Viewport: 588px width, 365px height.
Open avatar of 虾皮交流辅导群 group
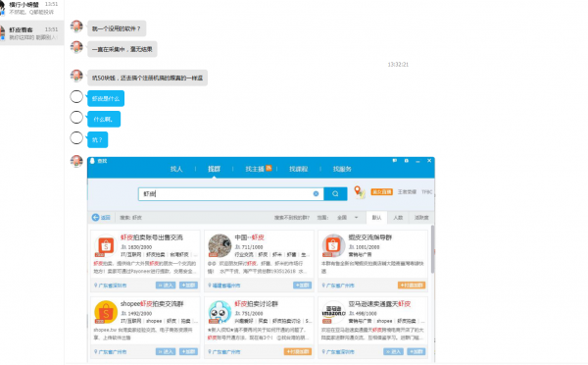333,246
